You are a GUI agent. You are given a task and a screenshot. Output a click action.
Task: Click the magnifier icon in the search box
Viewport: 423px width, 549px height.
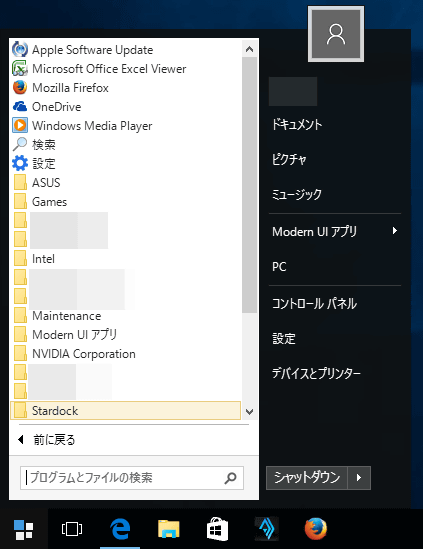(x=230, y=478)
